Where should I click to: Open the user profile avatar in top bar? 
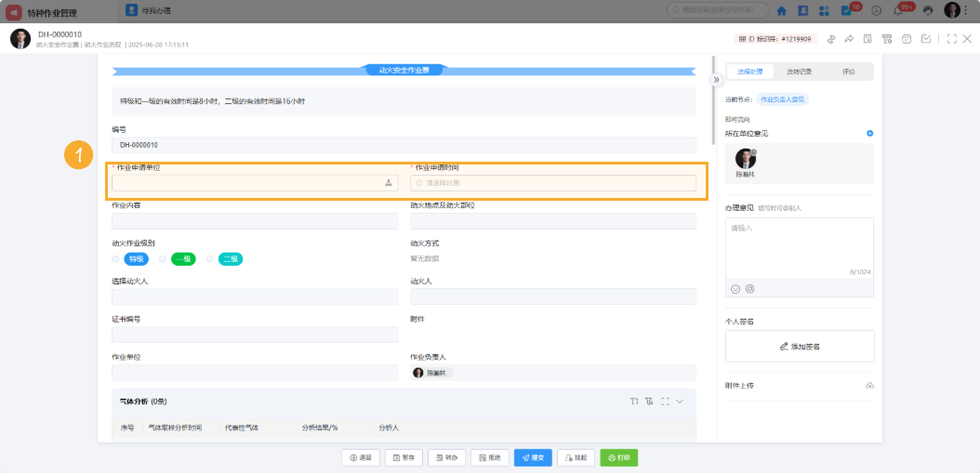click(x=952, y=10)
